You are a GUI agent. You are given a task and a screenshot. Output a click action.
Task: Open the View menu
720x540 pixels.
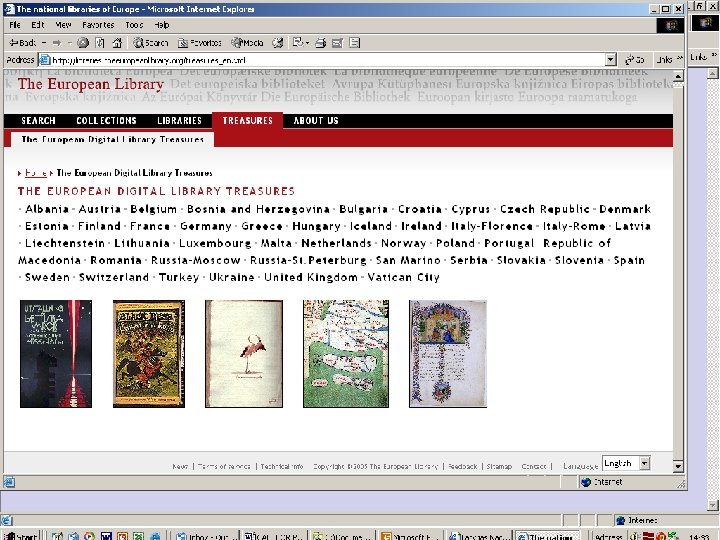pos(63,25)
